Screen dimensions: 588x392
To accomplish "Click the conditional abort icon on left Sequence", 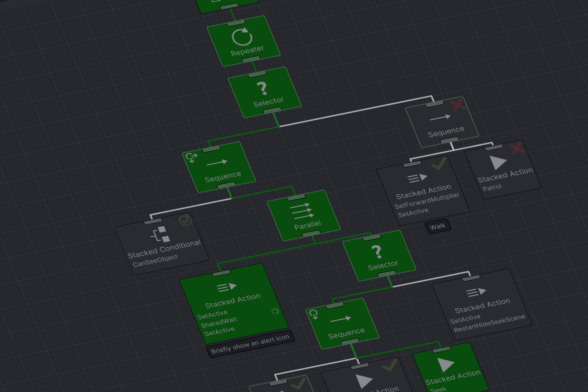I will tap(191, 157).
